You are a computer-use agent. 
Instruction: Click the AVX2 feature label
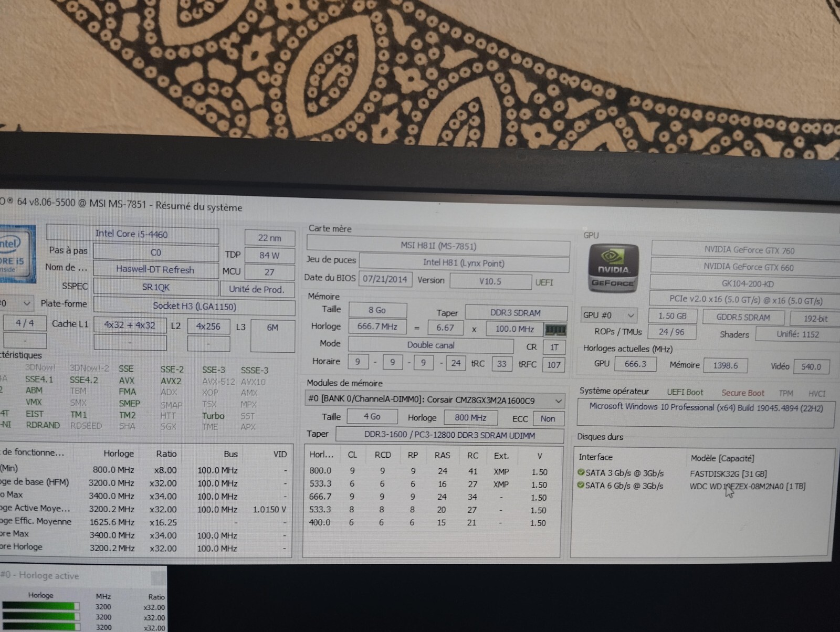[x=171, y=381]
